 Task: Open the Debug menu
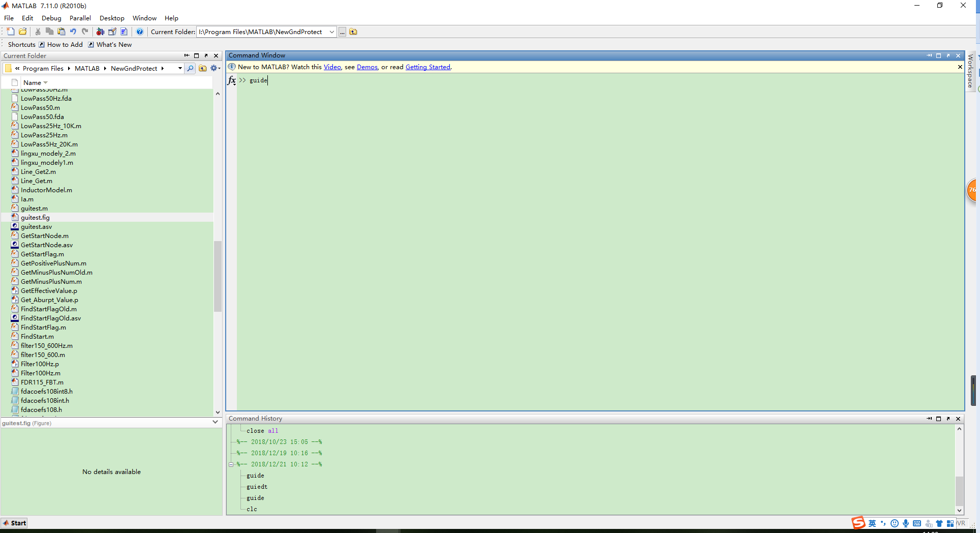(51, 18)
